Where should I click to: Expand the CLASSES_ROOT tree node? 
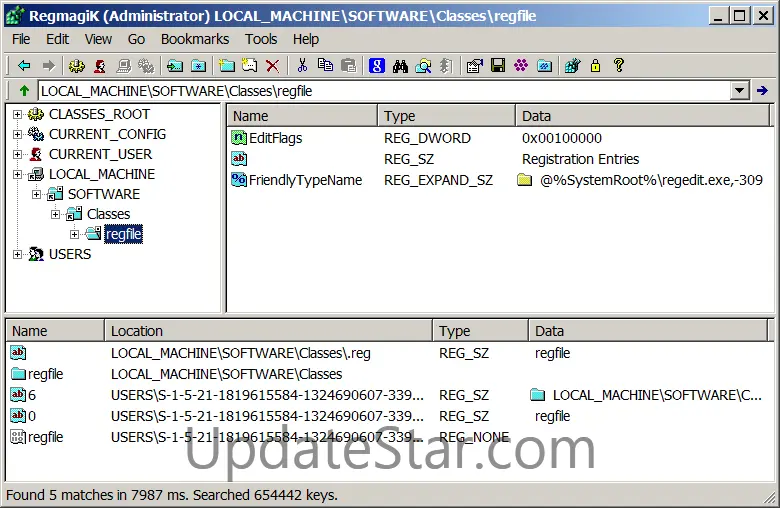coord(17,114)
